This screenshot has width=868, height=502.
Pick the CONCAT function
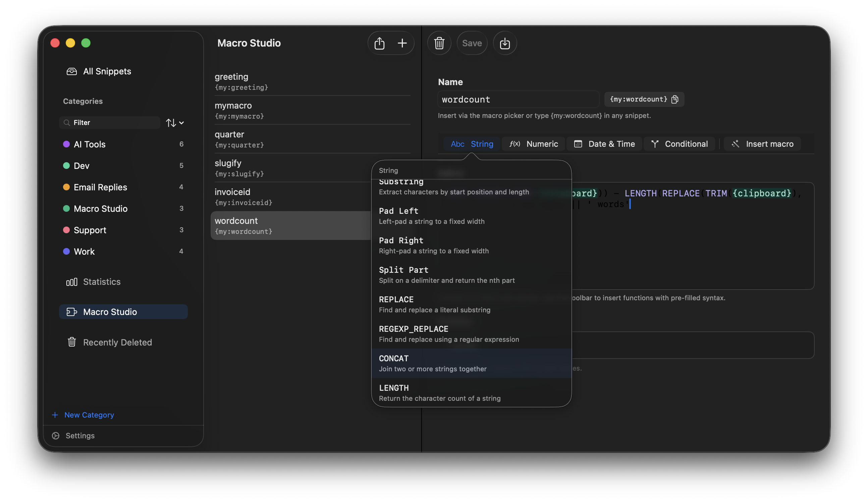(471, 363)
